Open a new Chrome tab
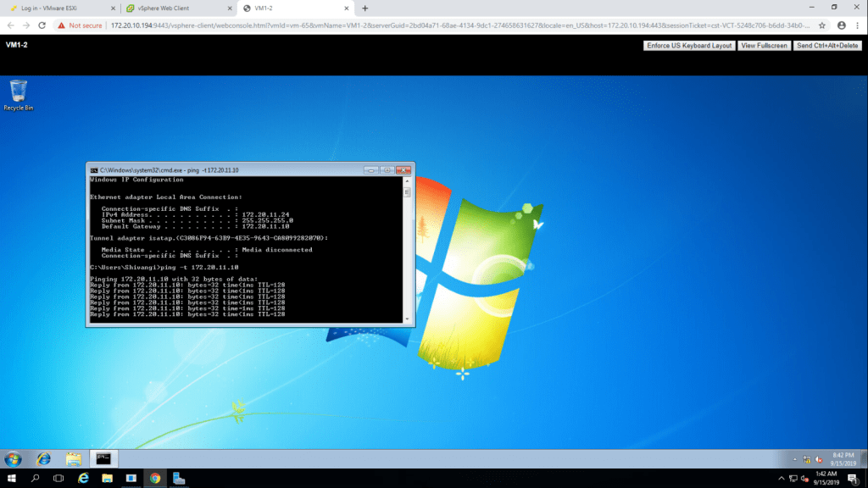The width and height of the screenshot is (868, 488). 365,8
